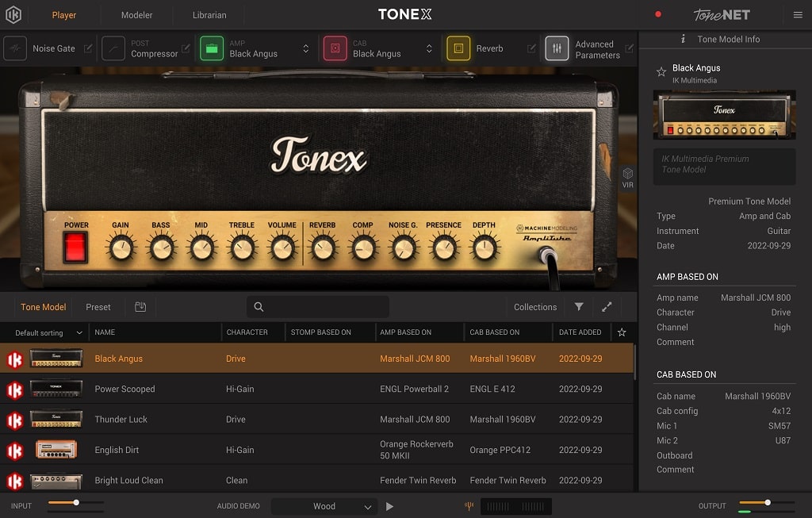Open the hamburger menu
This screenshot has height=518, width=812.
point(798,14)
